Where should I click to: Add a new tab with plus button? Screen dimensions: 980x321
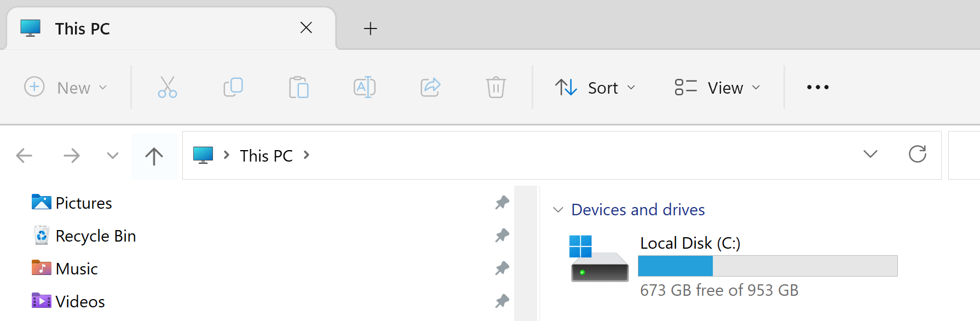[x=371, y=28]
